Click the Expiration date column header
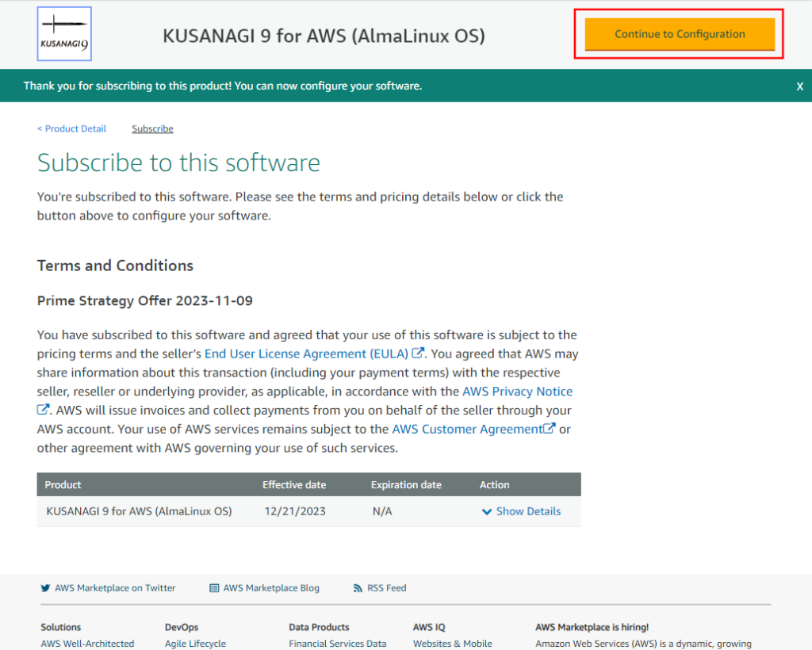 [406, 485]
